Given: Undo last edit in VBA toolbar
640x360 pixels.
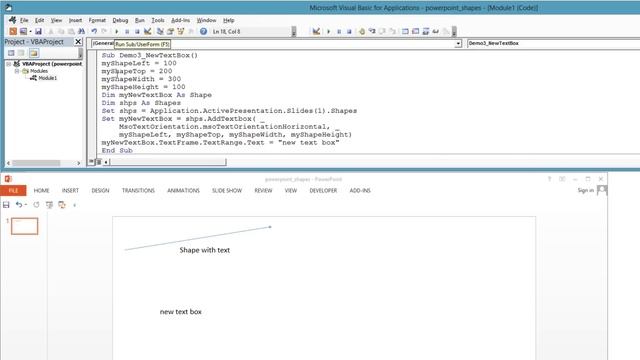Looking at the screenshot, I should 94,31.
